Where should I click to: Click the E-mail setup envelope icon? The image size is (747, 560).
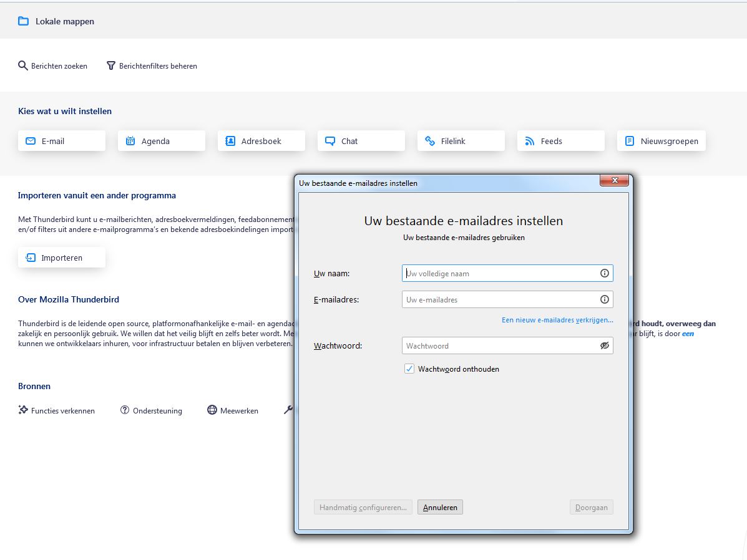click(30, 141)
